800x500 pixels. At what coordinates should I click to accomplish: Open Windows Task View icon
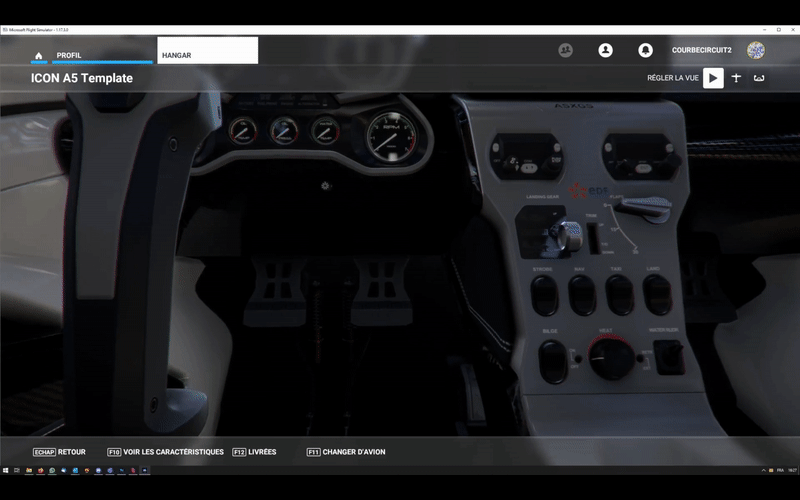(x=17, y=470)
